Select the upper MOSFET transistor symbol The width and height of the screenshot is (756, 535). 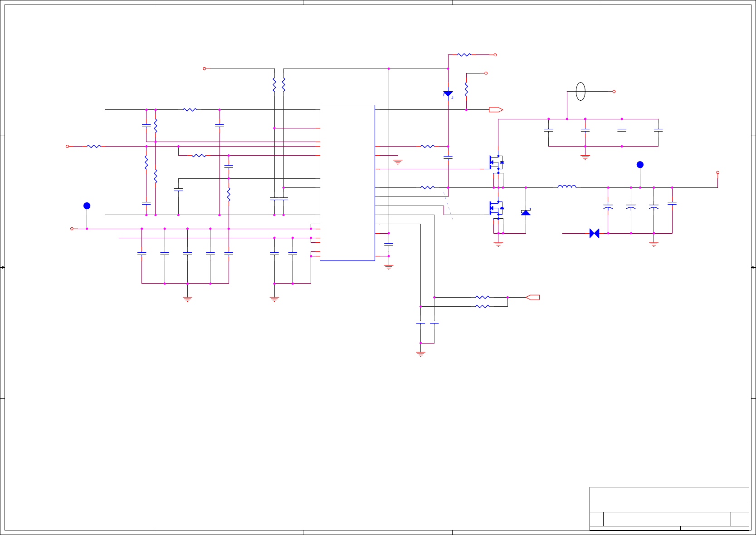496,162
